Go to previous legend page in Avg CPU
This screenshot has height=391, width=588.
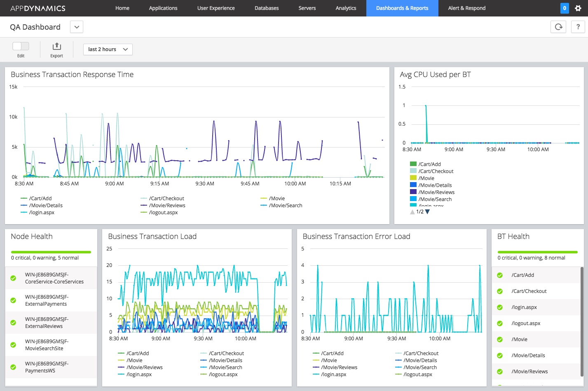(x=412, y=212)
